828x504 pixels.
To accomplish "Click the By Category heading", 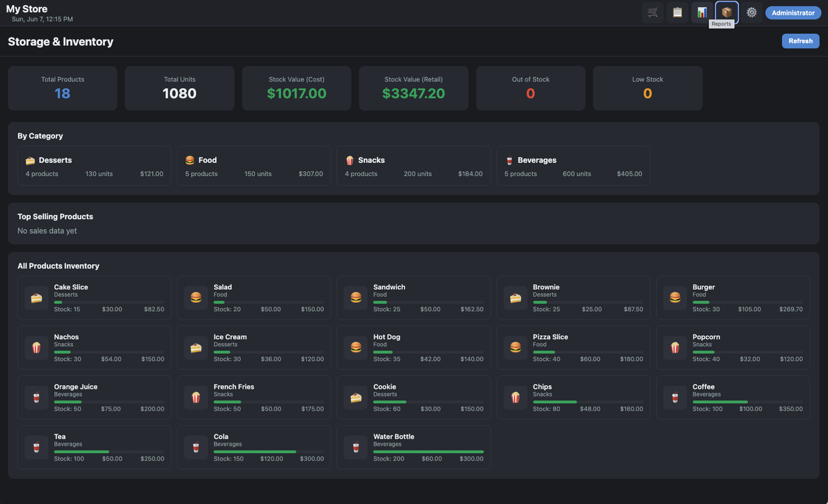I will (x=40, y=136).
